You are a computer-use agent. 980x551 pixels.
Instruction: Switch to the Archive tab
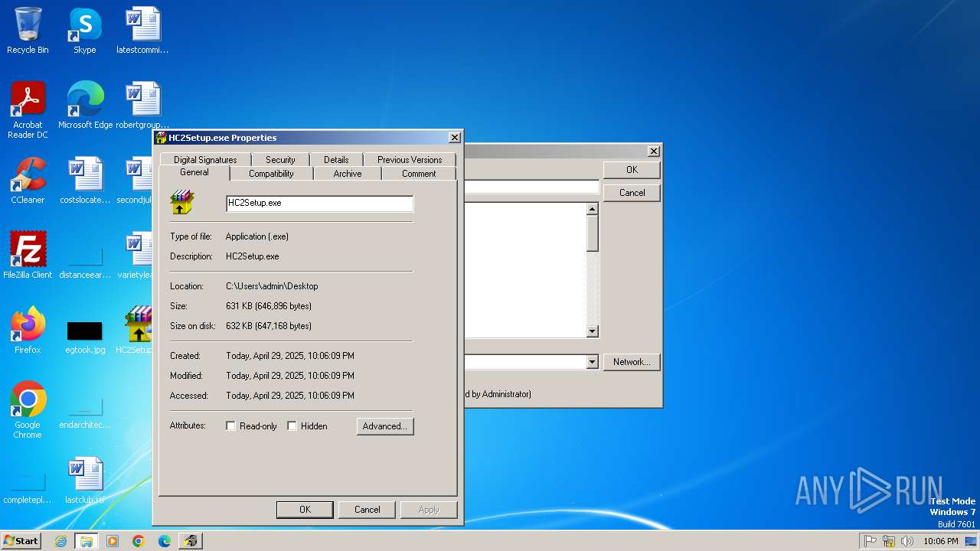pyautogui.click(x=348, y=174)
